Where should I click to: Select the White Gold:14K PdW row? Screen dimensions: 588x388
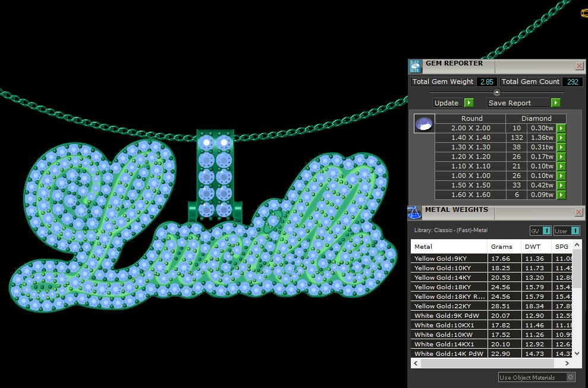492,353
